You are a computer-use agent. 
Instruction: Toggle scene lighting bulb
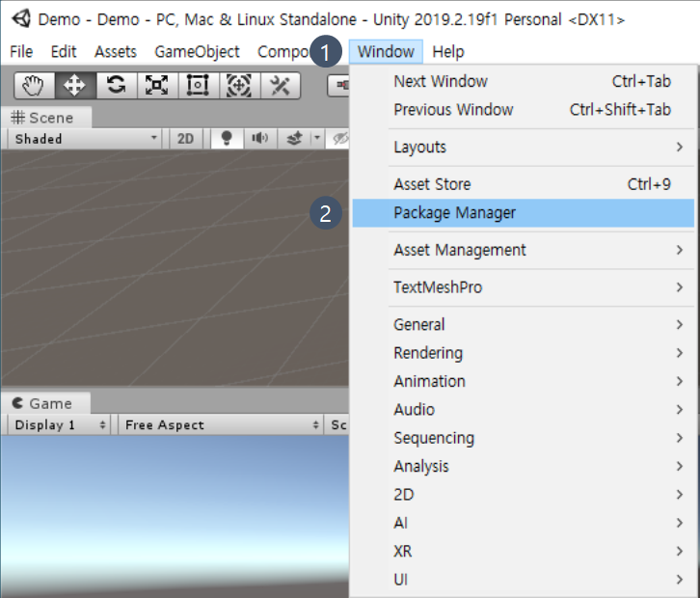(227, 139)
